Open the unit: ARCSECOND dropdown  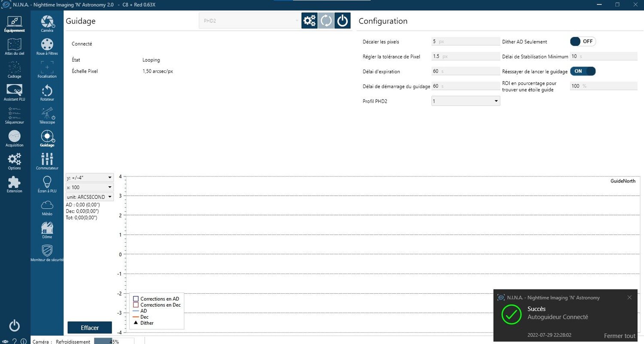tap(89, 197)
